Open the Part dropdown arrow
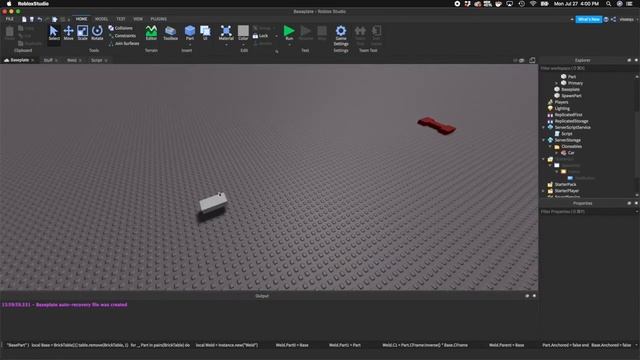Image resolution: width=640 pixels, height=360 pixels. point(190,44)
